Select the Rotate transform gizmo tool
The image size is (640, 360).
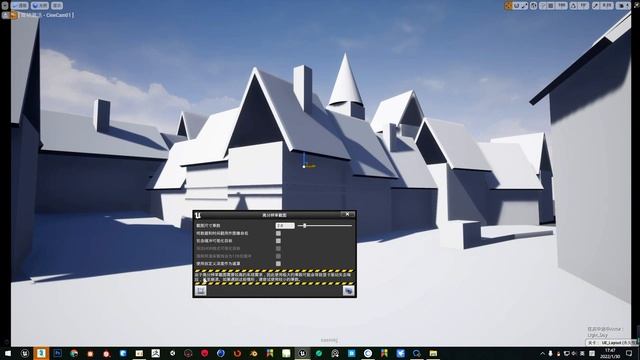coord(516,6)
